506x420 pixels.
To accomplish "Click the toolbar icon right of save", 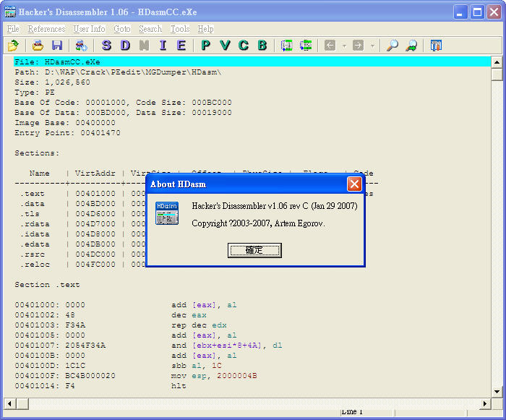I will (x=81, y=46).
